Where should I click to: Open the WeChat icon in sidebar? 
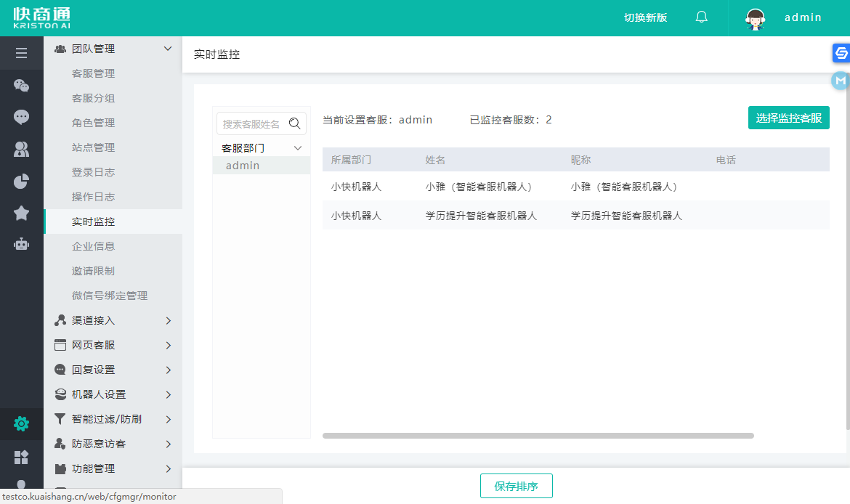tap(21, 86)
